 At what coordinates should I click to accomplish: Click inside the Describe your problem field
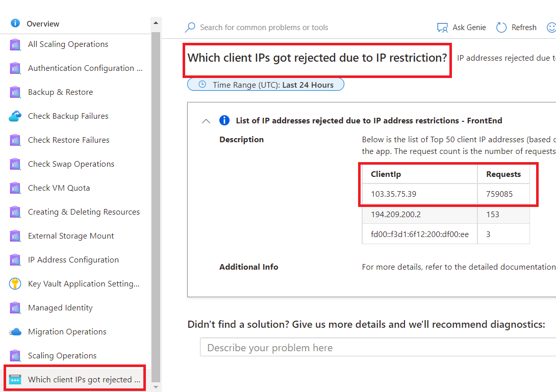357,347
